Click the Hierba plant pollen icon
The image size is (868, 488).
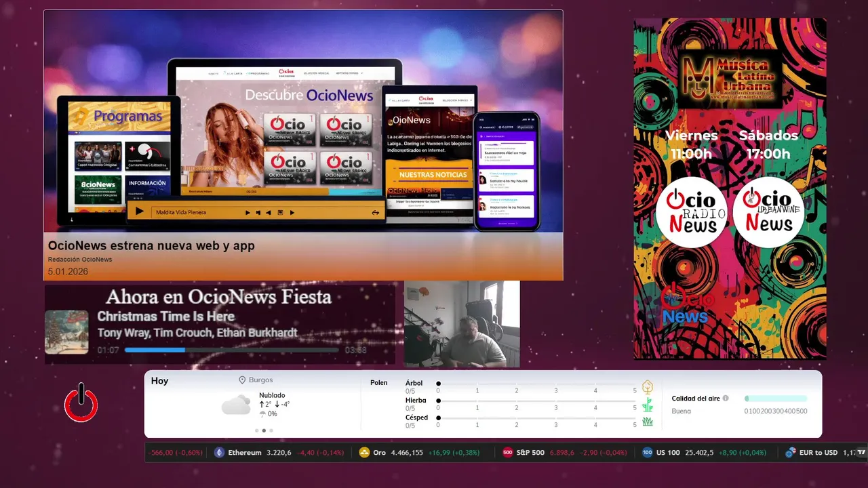[648, 405]
